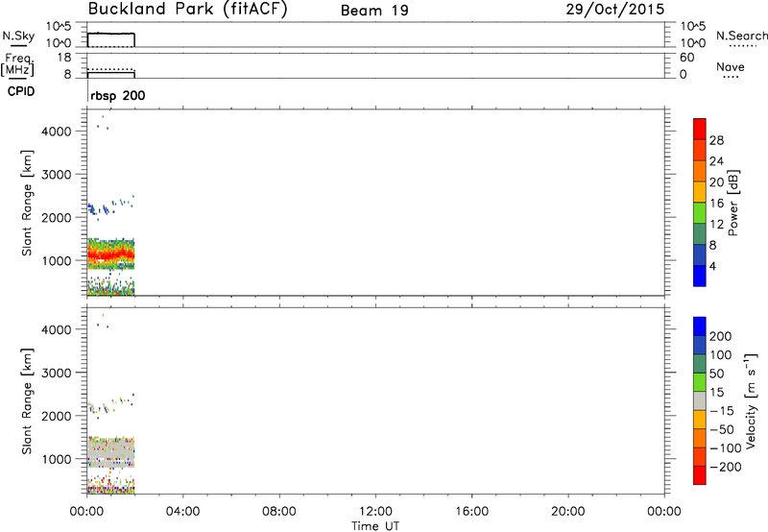The width and height of the screenshot is (768, 532).
Task: Click the '12:00' time tick label
Action: point(375,512)
